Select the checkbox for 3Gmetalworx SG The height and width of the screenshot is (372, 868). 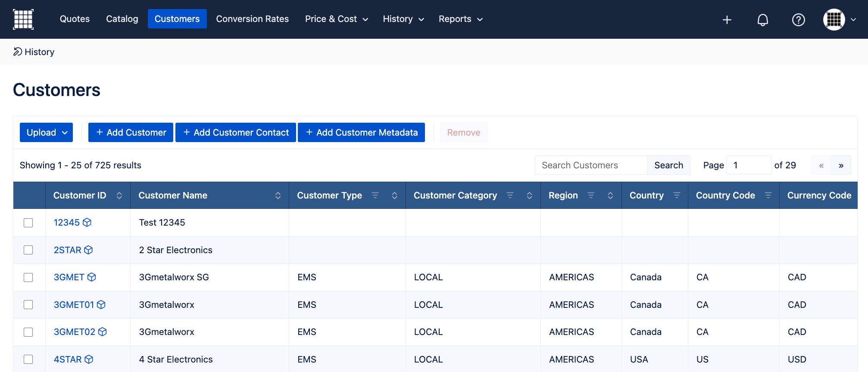coord(28,277)
